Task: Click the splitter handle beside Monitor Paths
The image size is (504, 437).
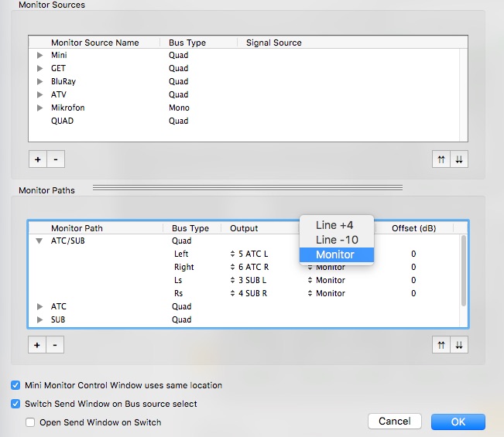Action: click(x=248, y=187)
